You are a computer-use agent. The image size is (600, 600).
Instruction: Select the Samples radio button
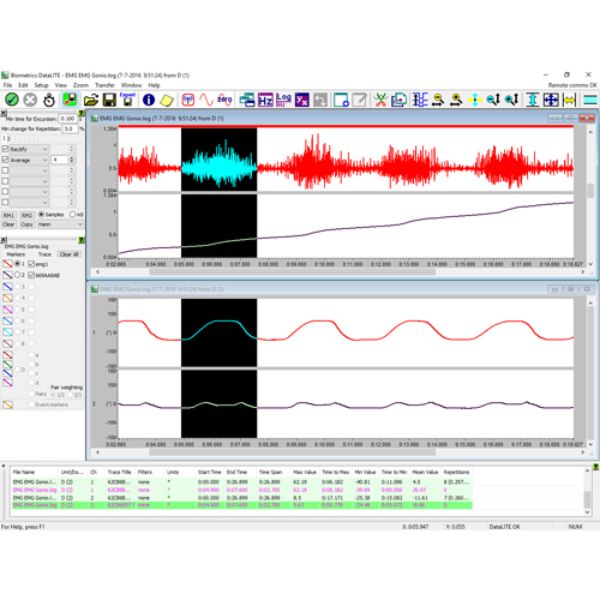coord(42,215)
